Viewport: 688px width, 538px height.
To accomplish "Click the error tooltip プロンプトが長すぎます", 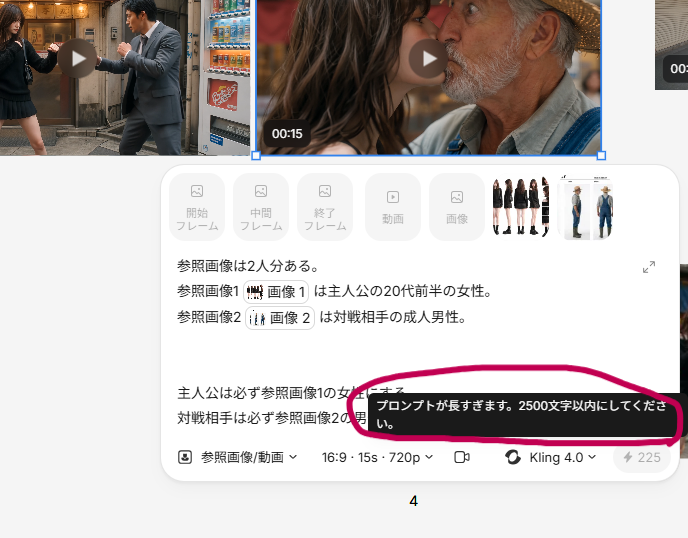I will click(x=524, y=415).
